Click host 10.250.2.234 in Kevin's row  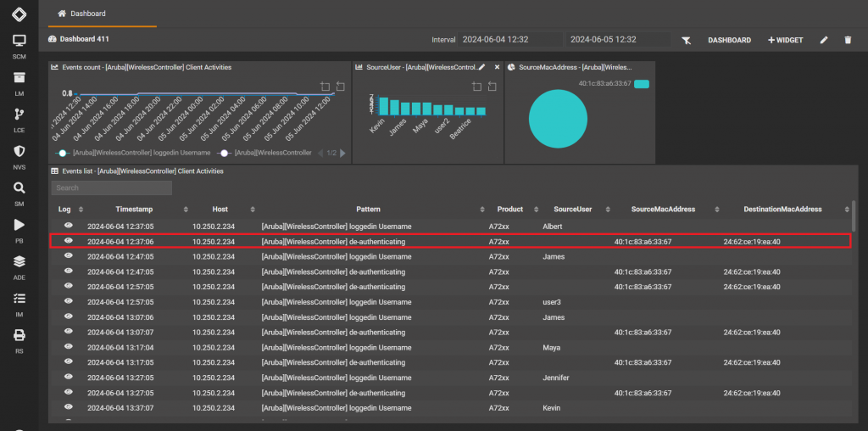point(214,408)
